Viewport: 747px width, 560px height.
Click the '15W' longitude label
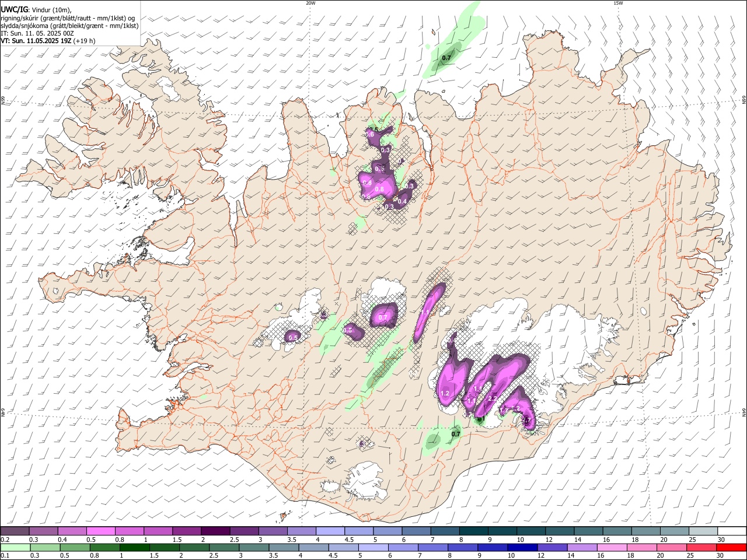[618, 3]
